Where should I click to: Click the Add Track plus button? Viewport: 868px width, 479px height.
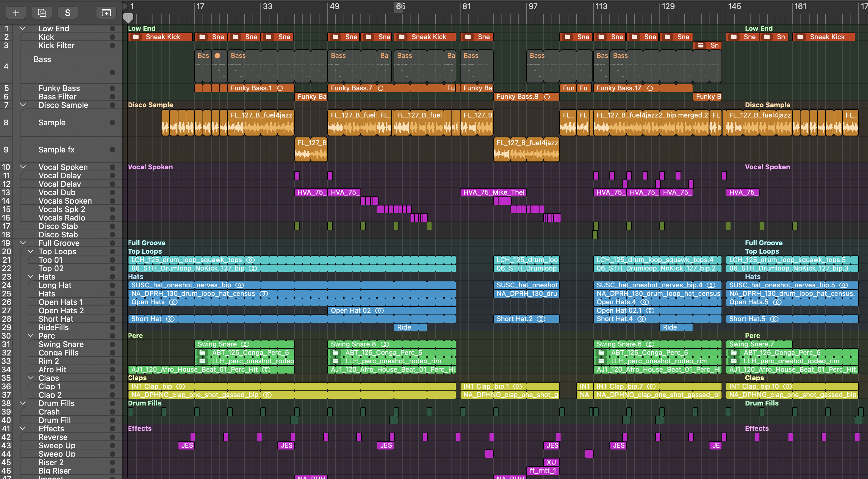tap(15, 13)
